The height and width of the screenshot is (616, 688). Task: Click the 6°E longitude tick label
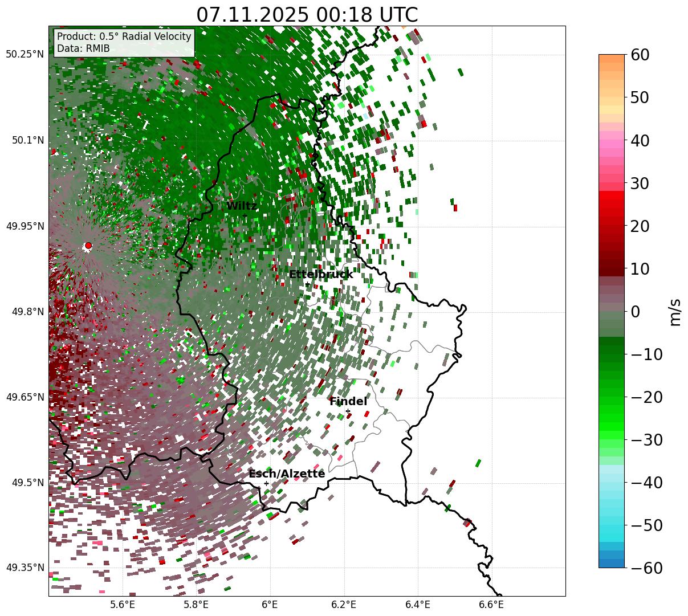coord(270,605)
